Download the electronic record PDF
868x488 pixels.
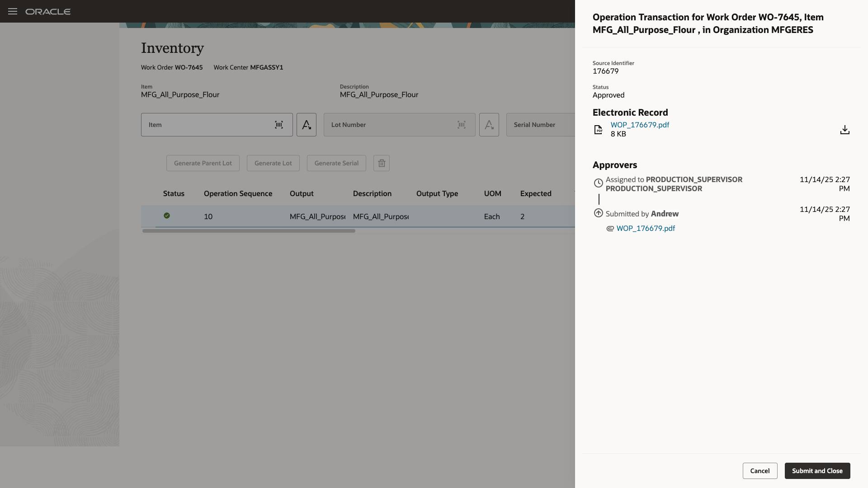(x=844, y=130)
